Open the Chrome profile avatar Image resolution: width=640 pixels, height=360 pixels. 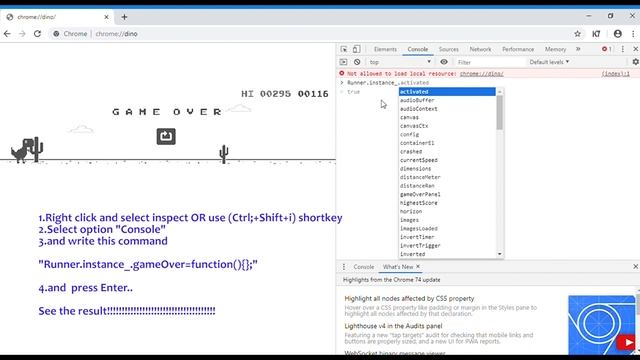[618, 34]
